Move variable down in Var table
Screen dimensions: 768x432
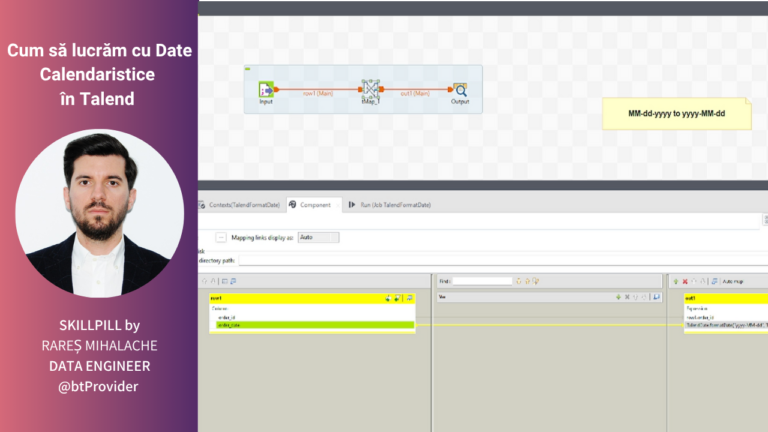(644, 297)
